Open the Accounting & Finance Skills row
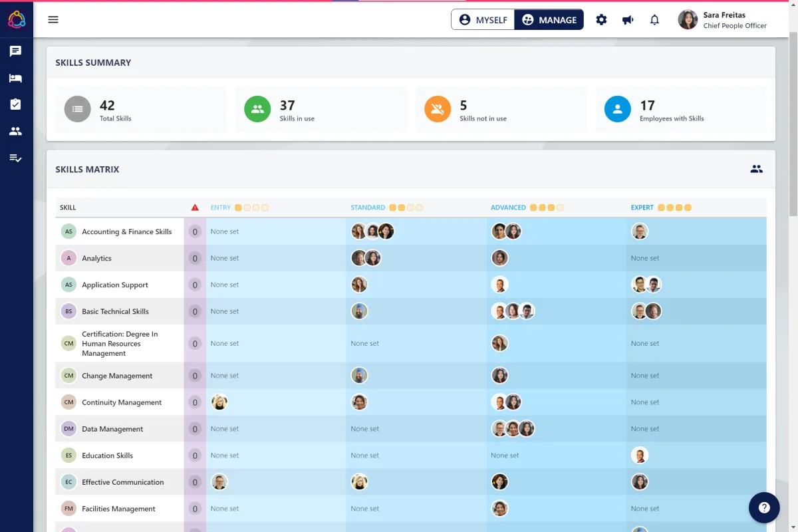This screenshot has width=798, height=532. [x=410, y=231]
